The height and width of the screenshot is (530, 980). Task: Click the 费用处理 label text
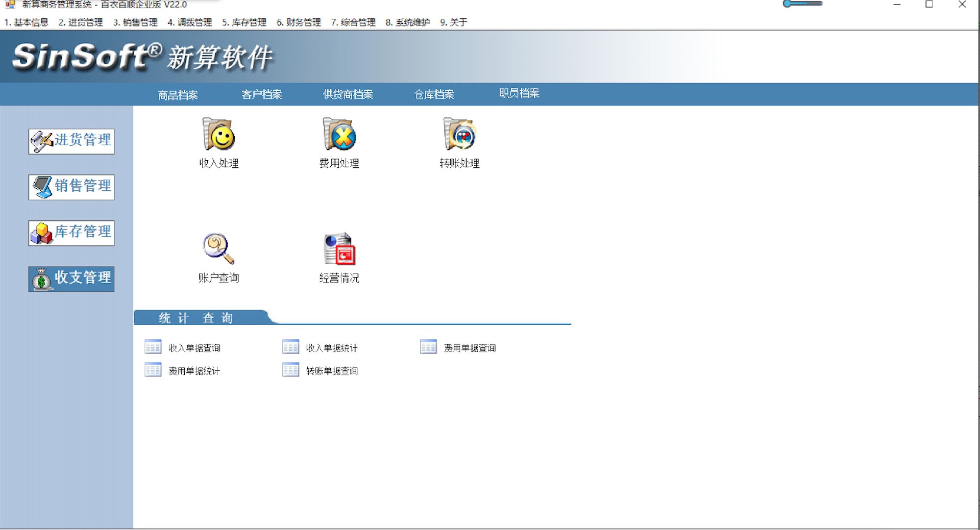[339, 163]
